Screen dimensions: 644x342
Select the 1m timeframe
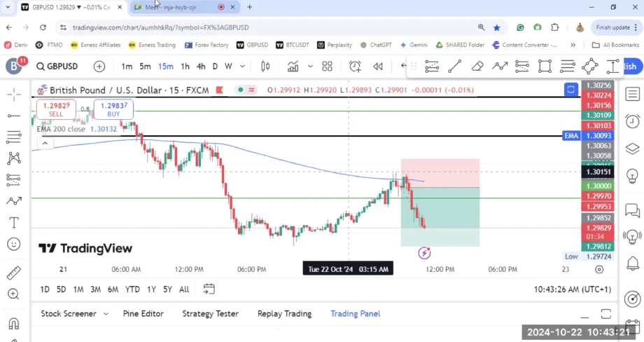point(127,66)
